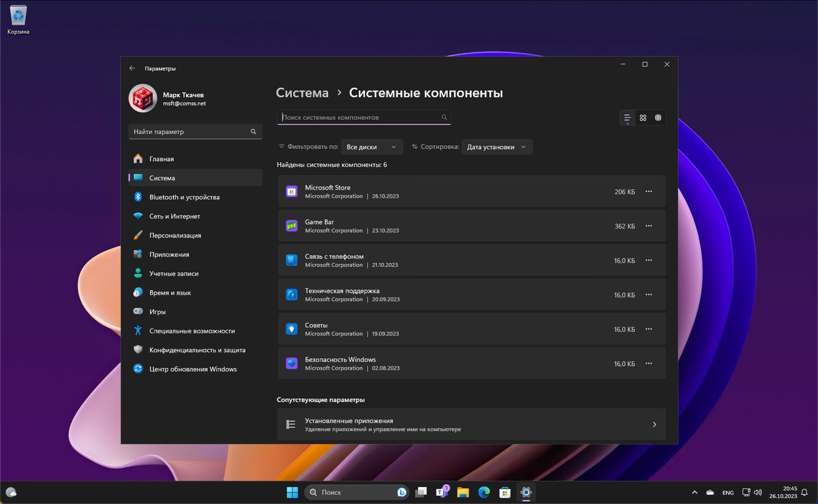This screenshot has height=504, width=818.
Task: Switch to grid view layout
Action: point(643,118)
